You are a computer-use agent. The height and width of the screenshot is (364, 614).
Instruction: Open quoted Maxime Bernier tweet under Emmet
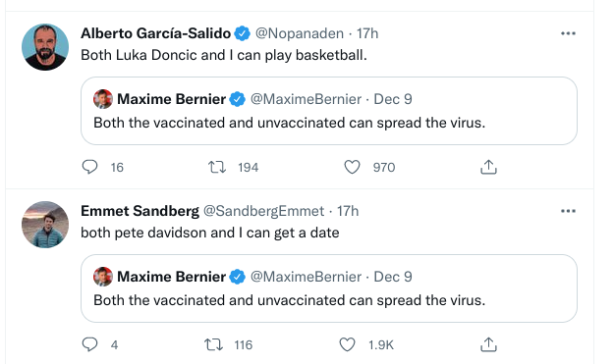coord(329,288)
